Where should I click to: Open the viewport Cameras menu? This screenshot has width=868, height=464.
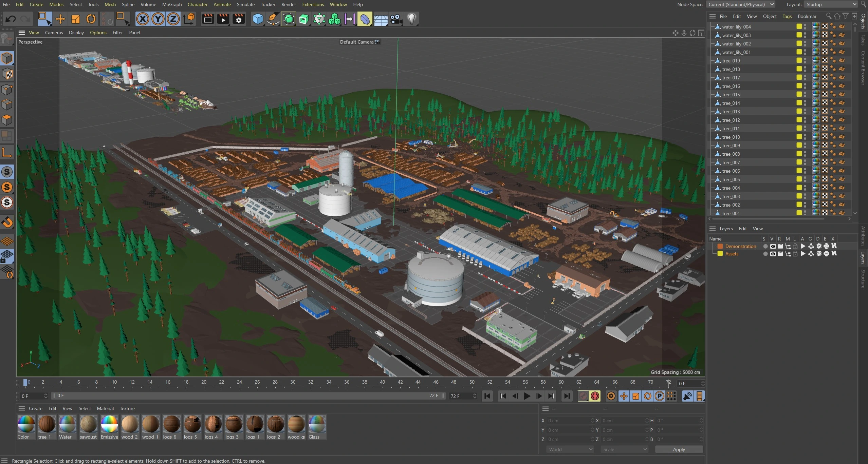coord(54,33)
